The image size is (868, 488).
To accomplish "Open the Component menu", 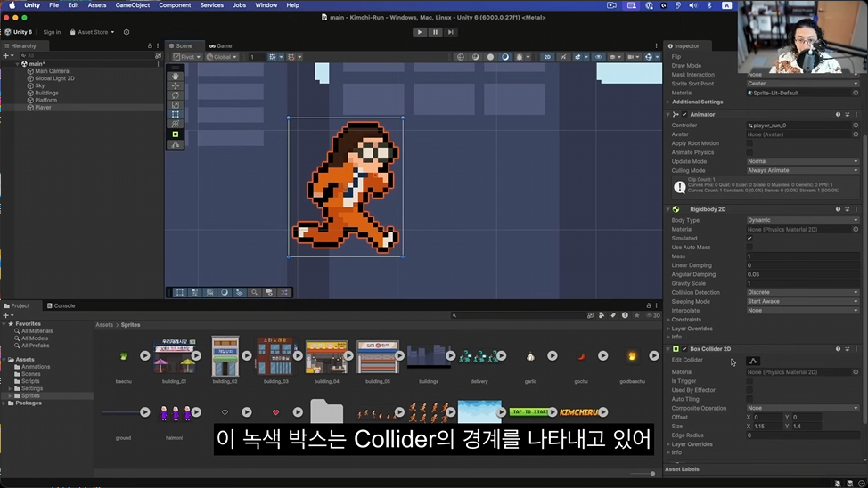I will point(175,5).
